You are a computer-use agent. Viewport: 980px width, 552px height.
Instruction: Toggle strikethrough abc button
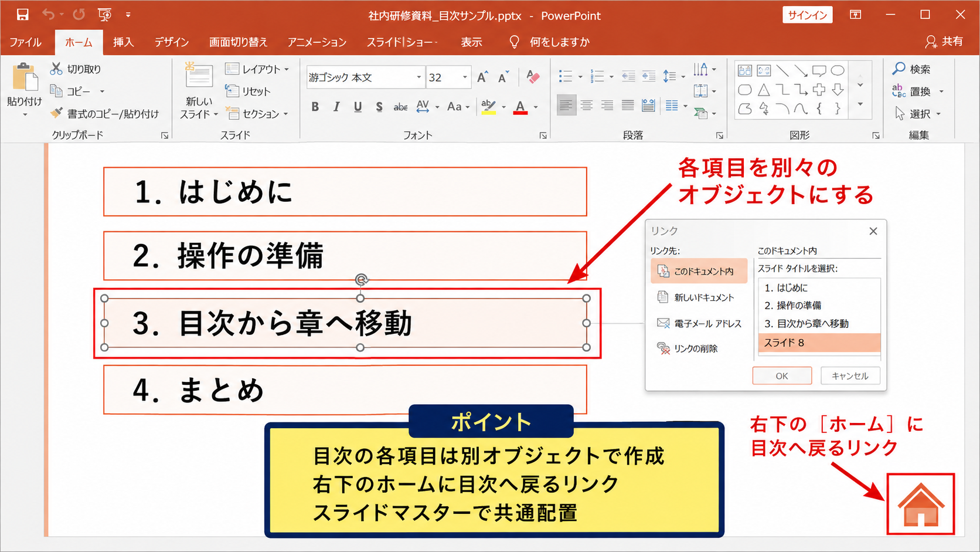400,106
